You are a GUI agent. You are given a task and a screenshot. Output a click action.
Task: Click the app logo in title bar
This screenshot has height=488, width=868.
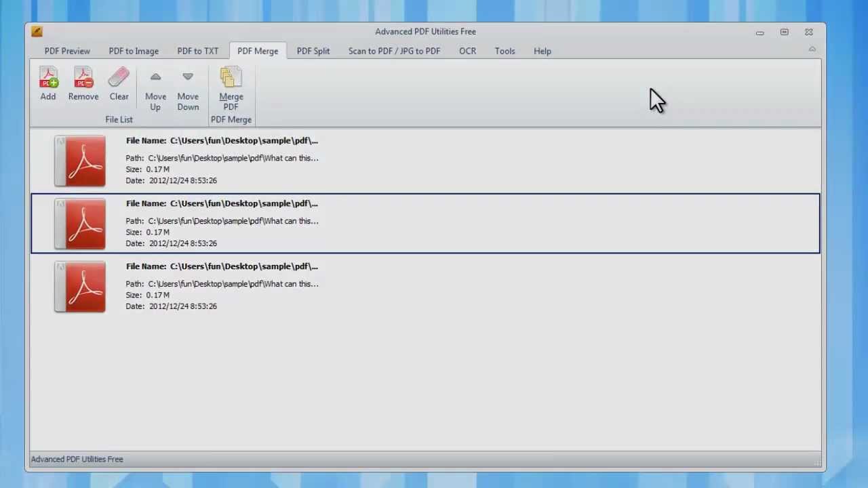(37, 31)
